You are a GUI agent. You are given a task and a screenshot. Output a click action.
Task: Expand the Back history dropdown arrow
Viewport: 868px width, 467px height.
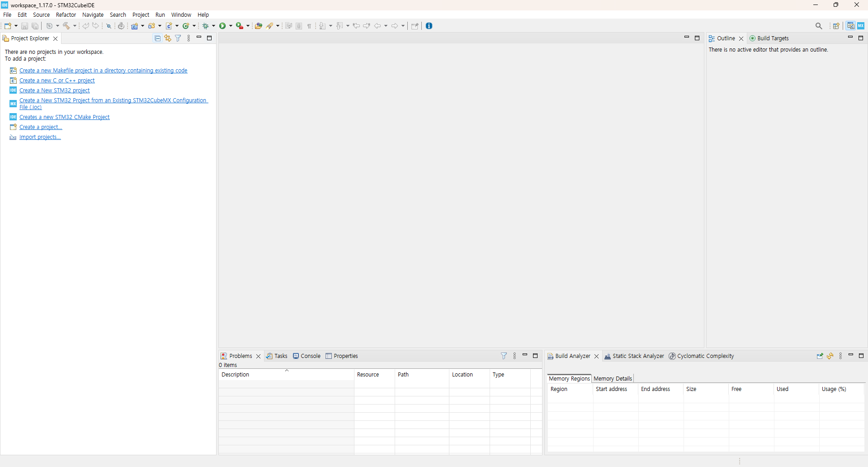[386, 26]
